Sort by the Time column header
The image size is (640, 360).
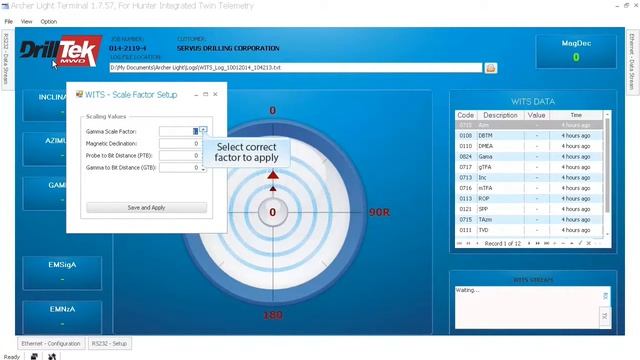point(576,115)
